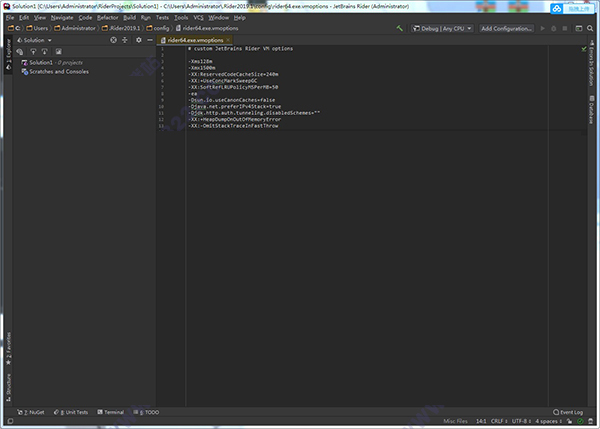Open the VCS menu
The width and height of the screenshot is (600, 429).
(x=198, y=18)
